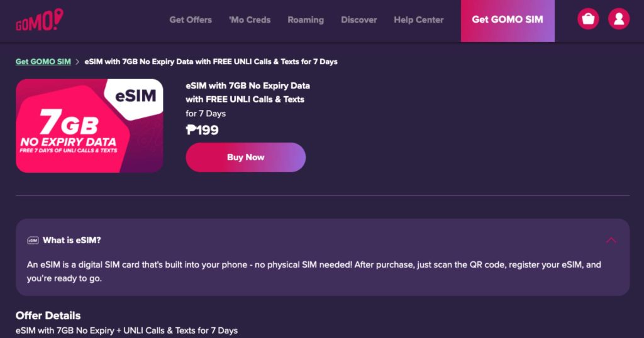Screen dimensions: 644x338
Task: Open the shopping bag cart icon
Action: [x=588, y=19]
